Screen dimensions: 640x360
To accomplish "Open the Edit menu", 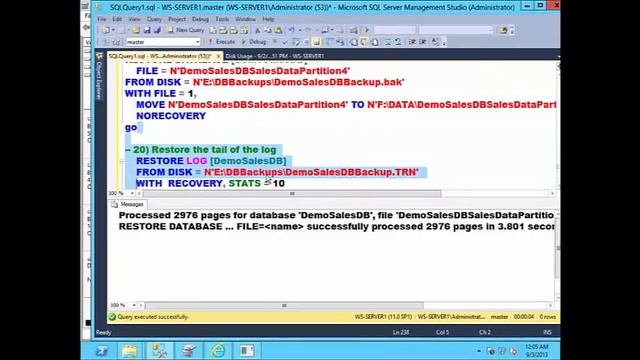I will click(117, 19).
